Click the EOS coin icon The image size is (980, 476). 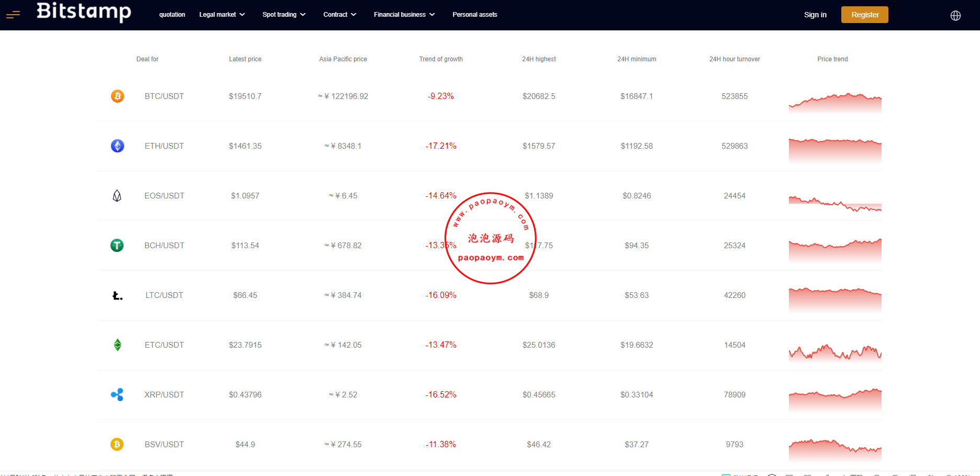click(117, 196)
